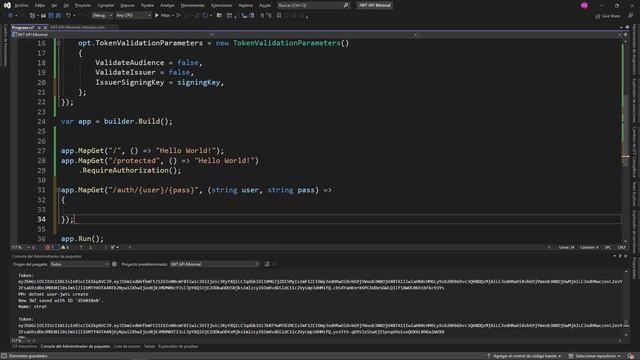
Task: Click the search magnifier icon in Buscar box
Action: pos(346,5)
